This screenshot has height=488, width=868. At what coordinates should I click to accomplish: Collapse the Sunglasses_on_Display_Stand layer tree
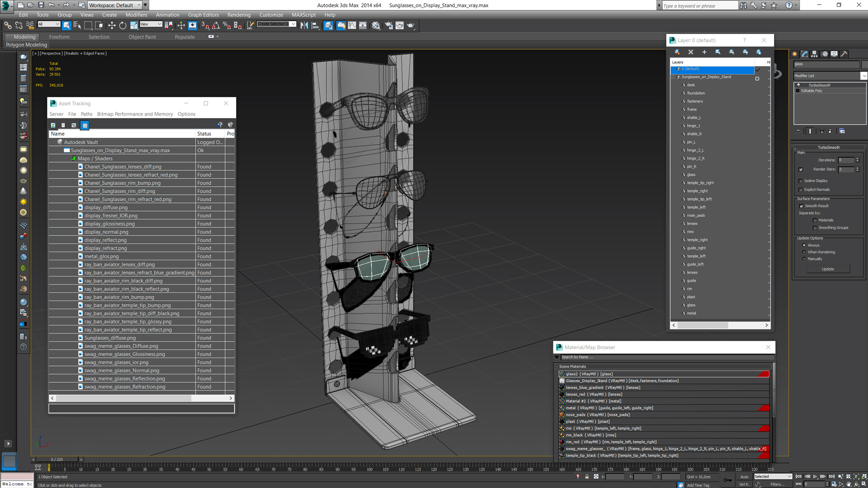click(673, 77)
